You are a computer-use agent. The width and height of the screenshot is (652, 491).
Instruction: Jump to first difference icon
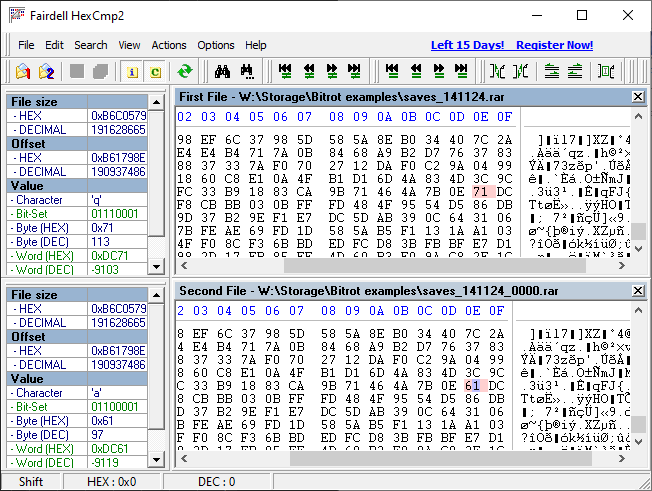(x=285, y=71)
